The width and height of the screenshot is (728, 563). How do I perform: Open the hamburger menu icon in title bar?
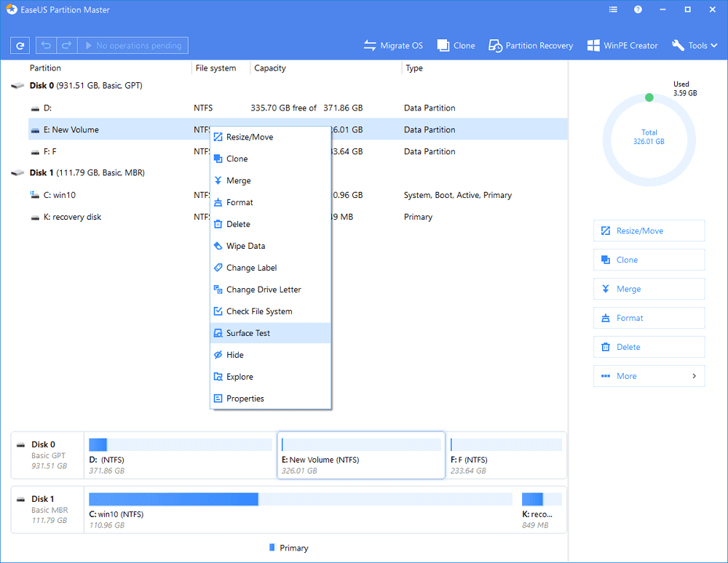(x=613, y=9)
